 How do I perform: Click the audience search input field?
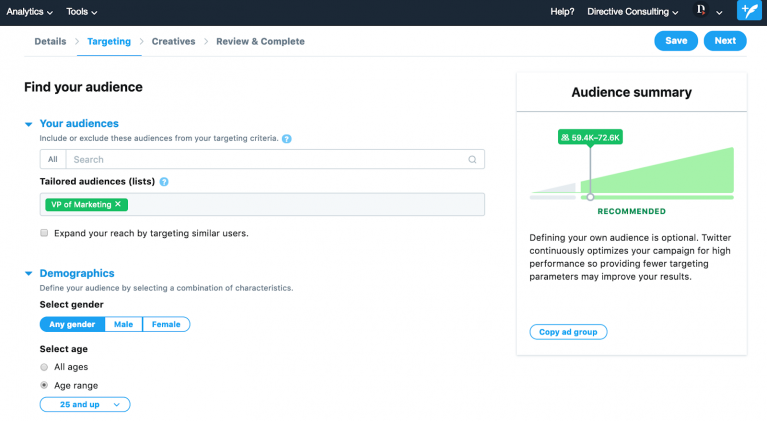(265, 160)
